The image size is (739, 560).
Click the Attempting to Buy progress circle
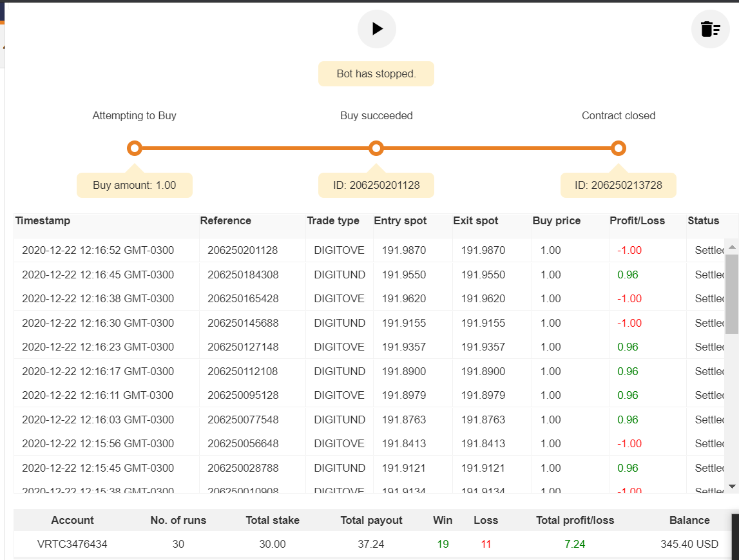[134, 148]
